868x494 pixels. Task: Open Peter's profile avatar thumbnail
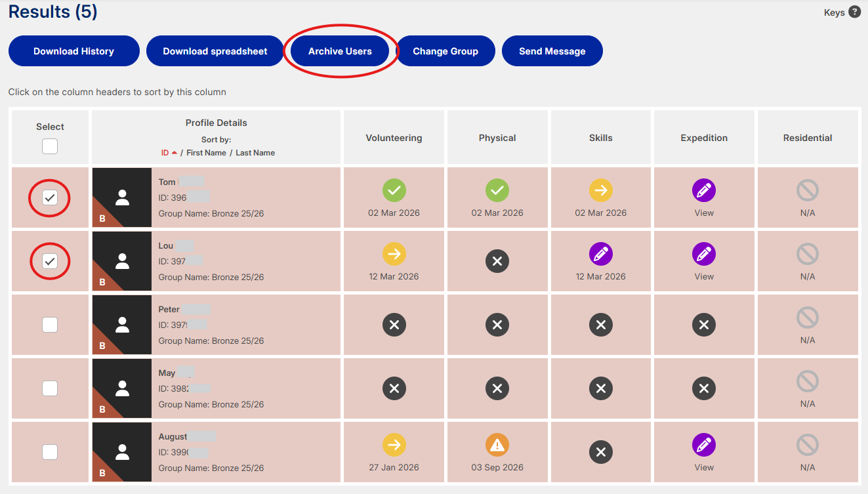coord(122,325)
